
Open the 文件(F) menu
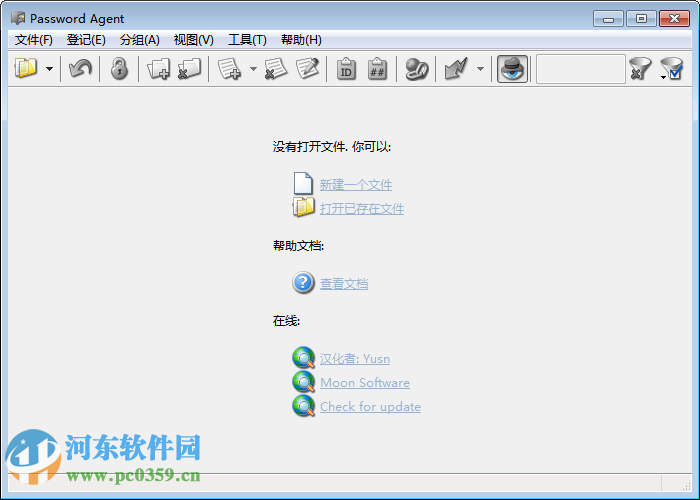click(x=33, y=40)
